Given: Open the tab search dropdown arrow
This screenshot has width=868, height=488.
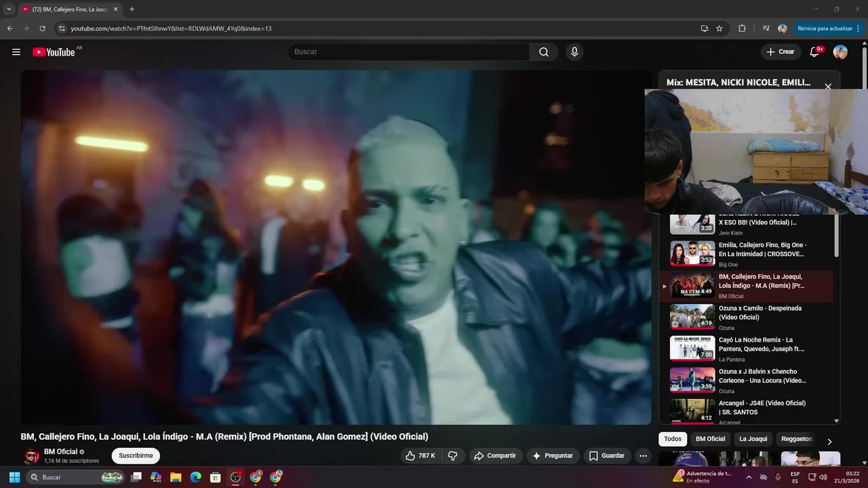Looking at the screenshot, I should tap(9, 9).
